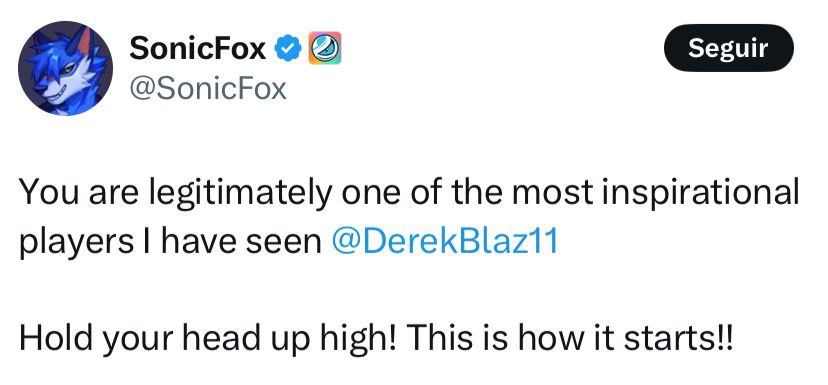The width and height of the screenshot is (828, 385).
Task: Open the @DerekBlaz11 mention link
Action: [x=444, y=242]
